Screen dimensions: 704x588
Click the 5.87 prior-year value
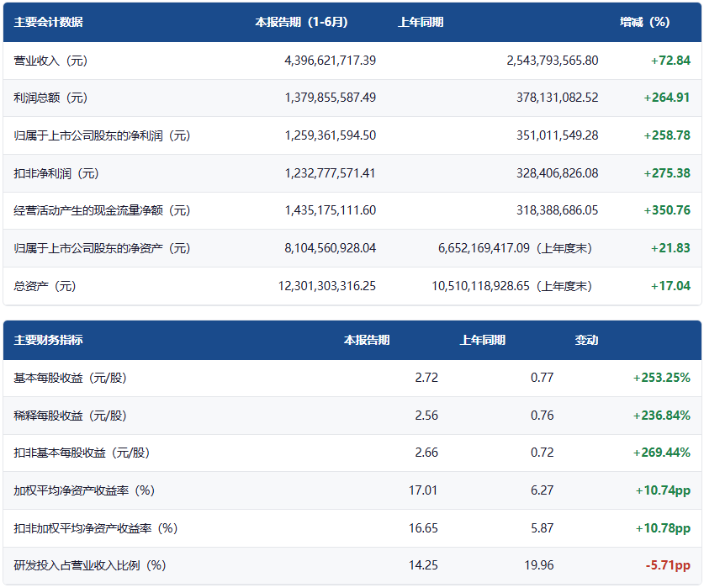tap(542, 527)
